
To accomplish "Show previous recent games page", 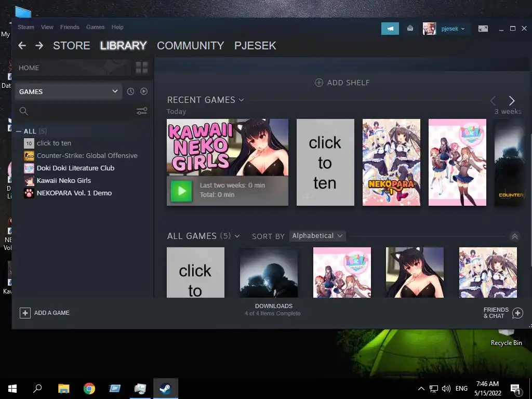I will click(493, 100).
